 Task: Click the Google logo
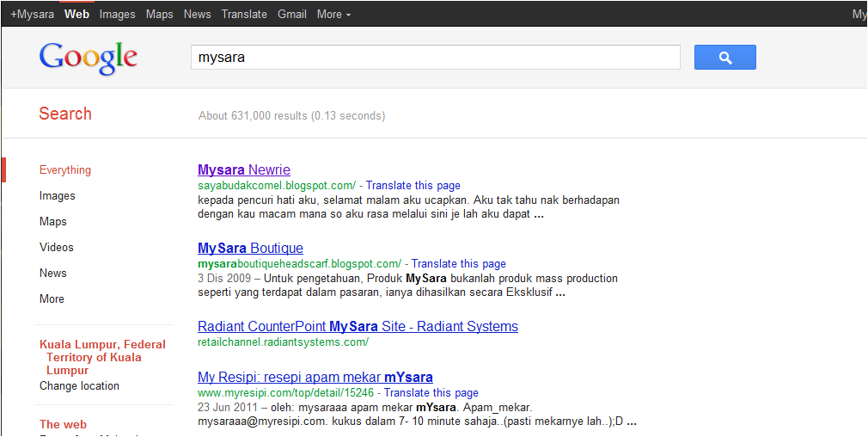tap(88, 58)
